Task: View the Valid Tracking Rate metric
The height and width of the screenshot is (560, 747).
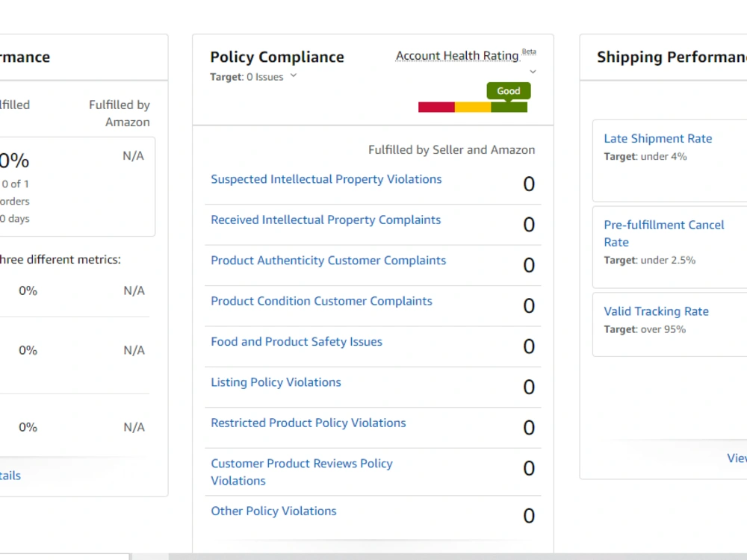Action: point(656,311)
